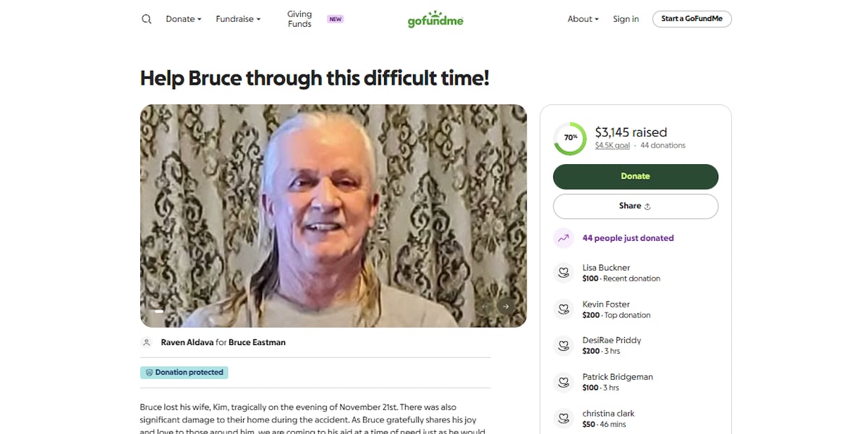Image resolution: width=868 pixels, height=434 pixels.
Task: Click the donation icon next to christina clark
Action: coord(563,417)
